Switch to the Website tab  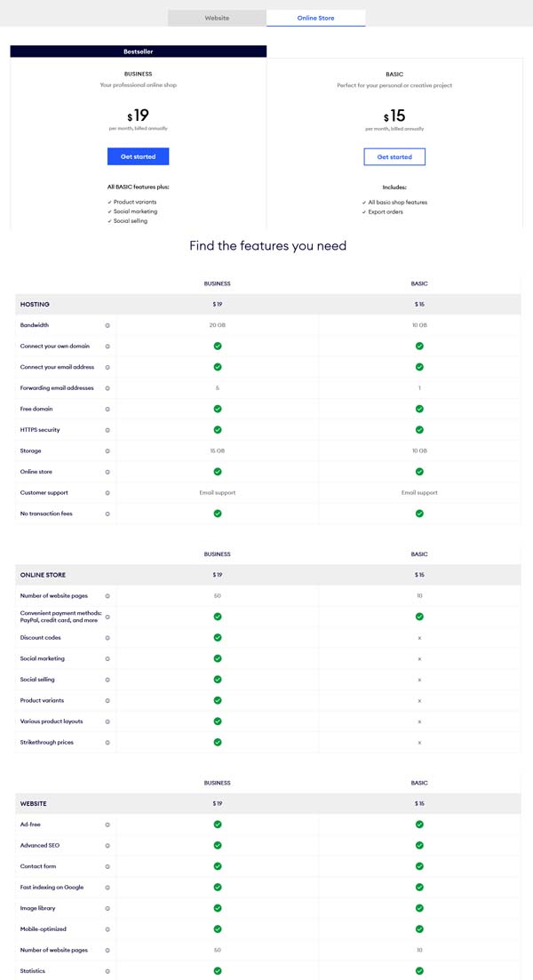(217, 18)
